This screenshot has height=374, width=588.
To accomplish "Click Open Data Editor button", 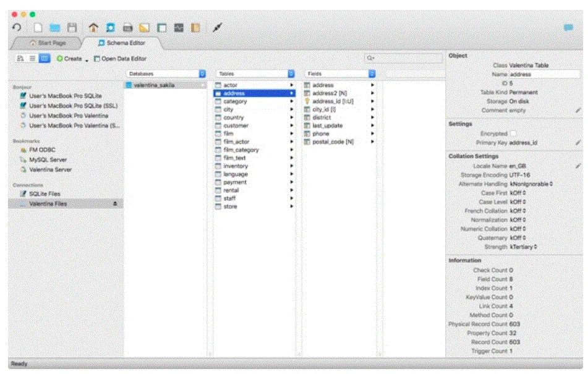I will pyautogui.click(x=121, y=59).
